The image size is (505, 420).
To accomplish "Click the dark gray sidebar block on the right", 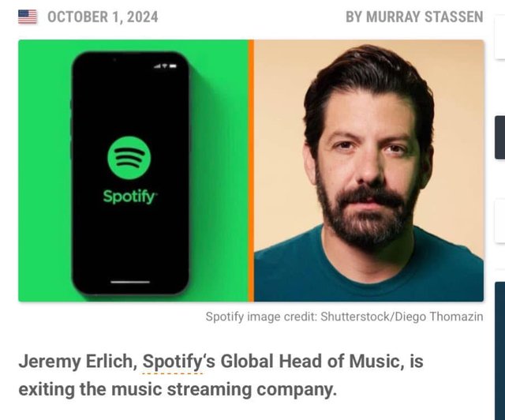I will 499,137.
